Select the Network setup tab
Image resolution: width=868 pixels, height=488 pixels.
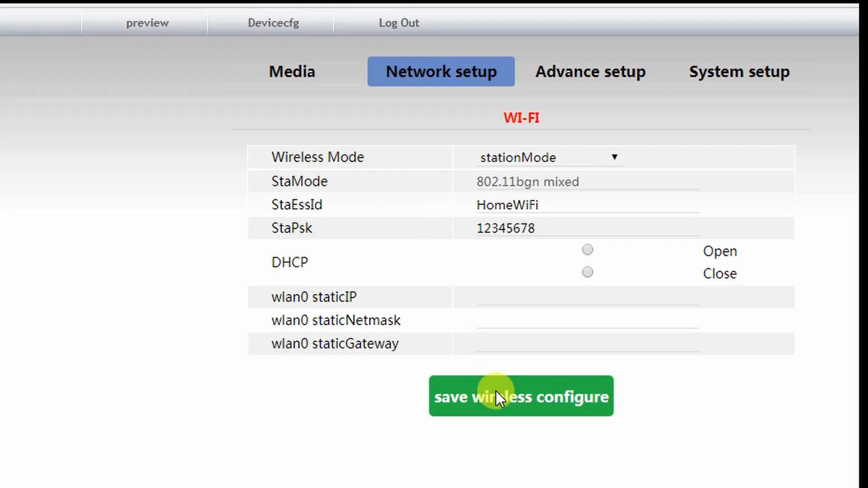441,71
